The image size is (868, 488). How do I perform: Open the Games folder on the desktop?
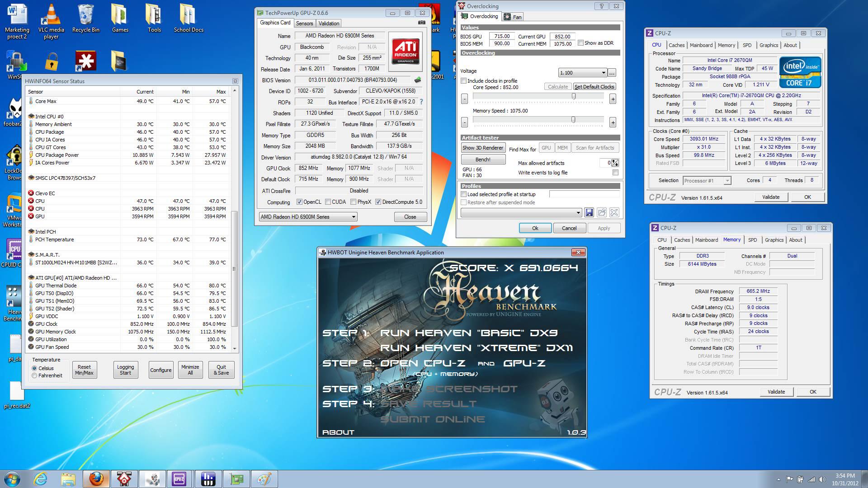(x=120, y=18)
